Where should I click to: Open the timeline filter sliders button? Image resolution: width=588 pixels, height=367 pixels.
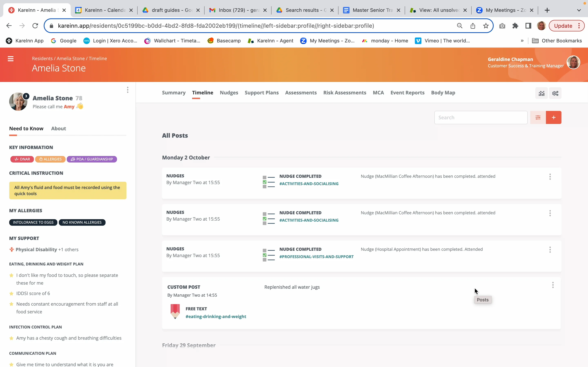pos(538,117)
